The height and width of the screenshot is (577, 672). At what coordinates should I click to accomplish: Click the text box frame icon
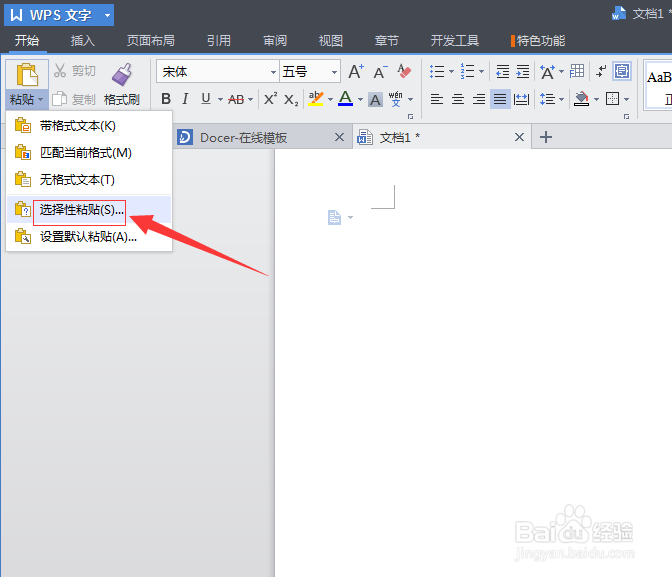(622, 71)
